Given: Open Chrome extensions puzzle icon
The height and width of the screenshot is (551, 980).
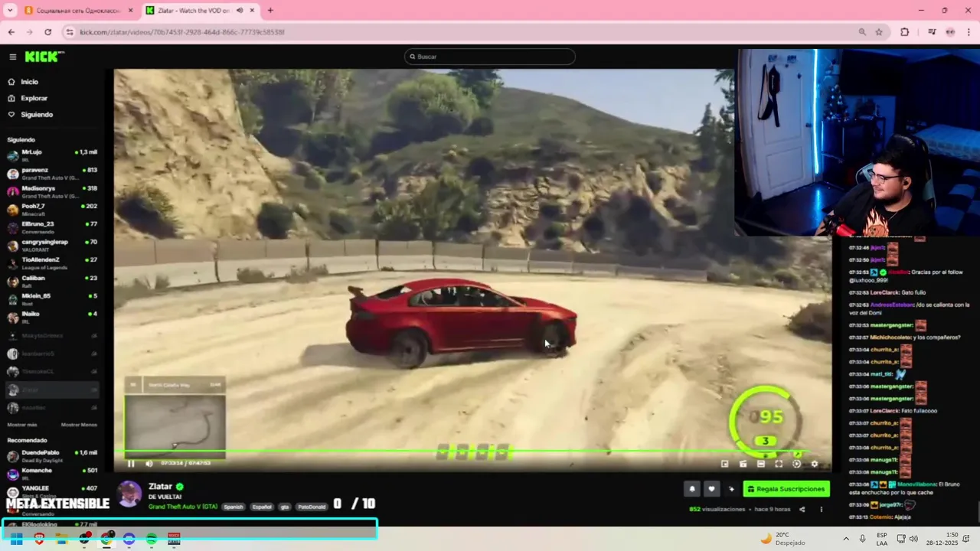Looking at the screenshot, I should coord(905,32).
